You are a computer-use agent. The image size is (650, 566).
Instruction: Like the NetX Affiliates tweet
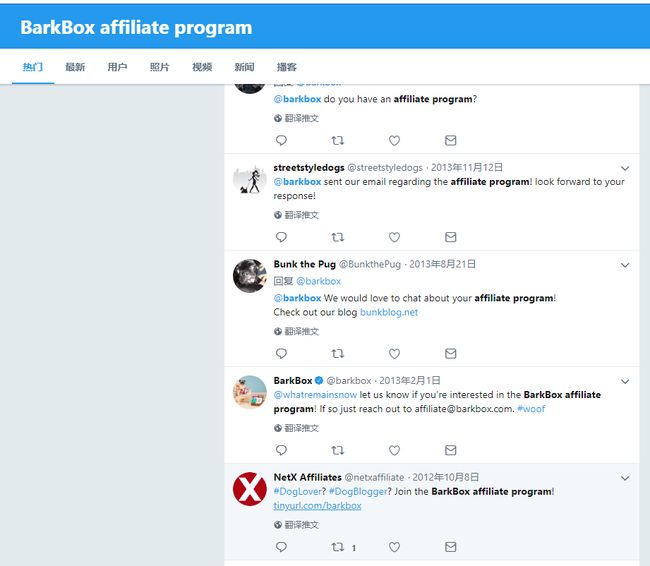coord(394,547)
